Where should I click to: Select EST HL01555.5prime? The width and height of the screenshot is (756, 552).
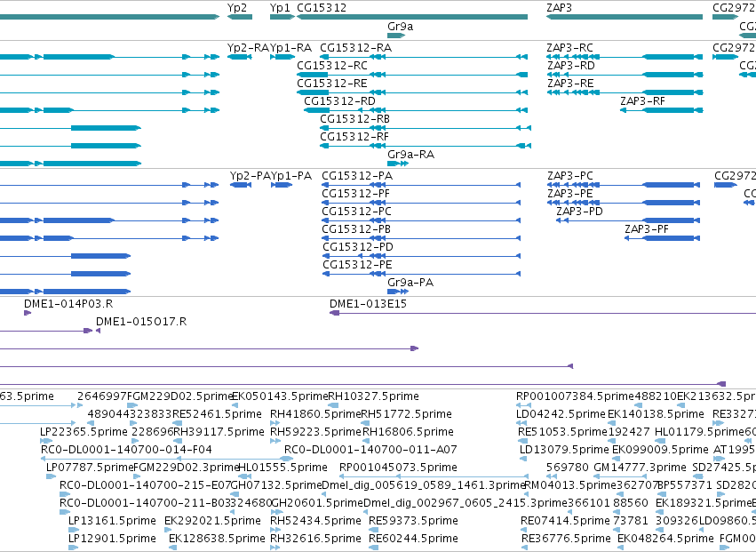click(245, 476)
